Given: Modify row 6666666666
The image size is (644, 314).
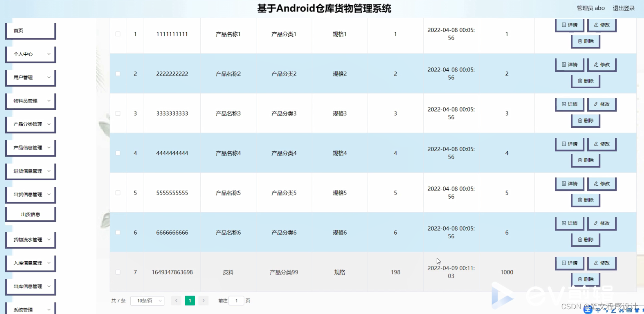Looking at the screenshot, I should point(602,223).
